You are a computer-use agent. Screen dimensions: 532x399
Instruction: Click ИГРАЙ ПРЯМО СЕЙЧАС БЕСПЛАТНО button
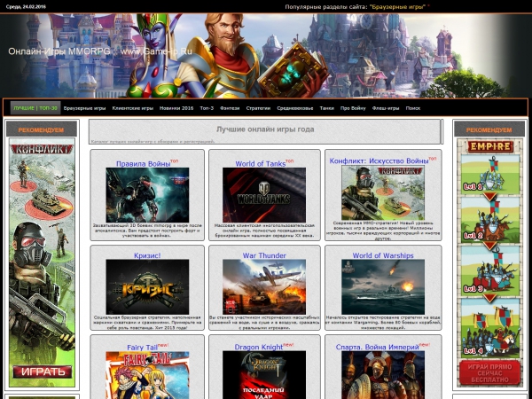click(489, 373)
